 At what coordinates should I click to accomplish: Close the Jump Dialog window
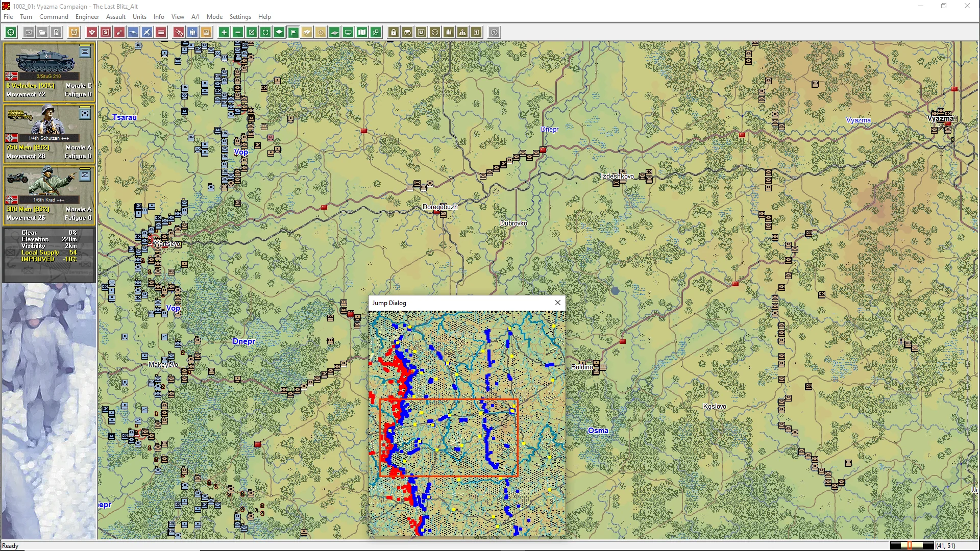coord(558,303)
